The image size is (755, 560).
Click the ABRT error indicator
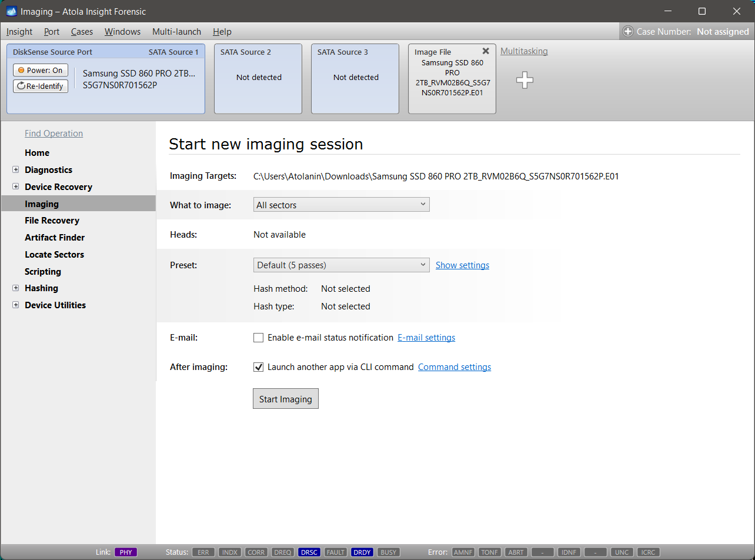[x=516, y=552]
